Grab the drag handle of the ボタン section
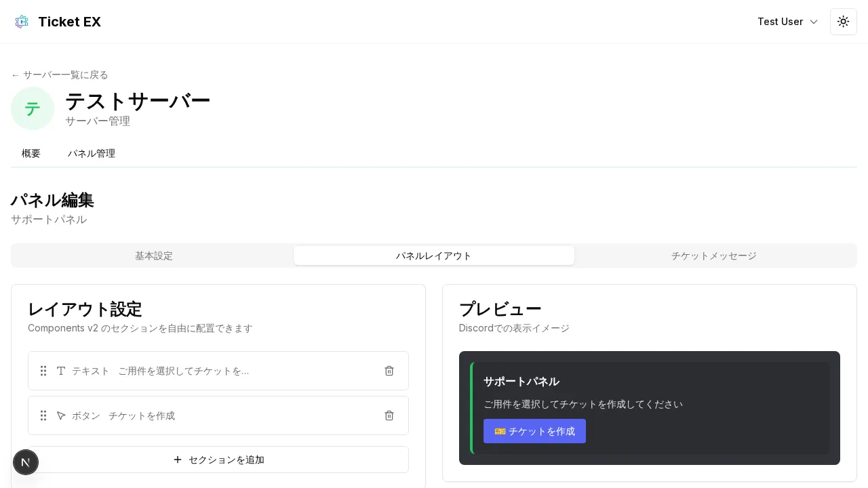The height and width of the screenshot is (488, 868). [43, 415]
